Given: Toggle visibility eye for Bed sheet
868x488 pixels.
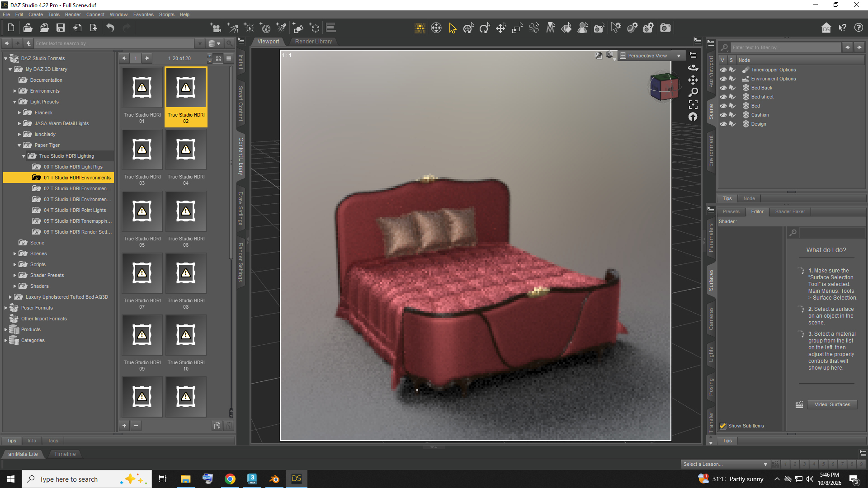Looking at the screenshot, I should click(x=723, y=97).
